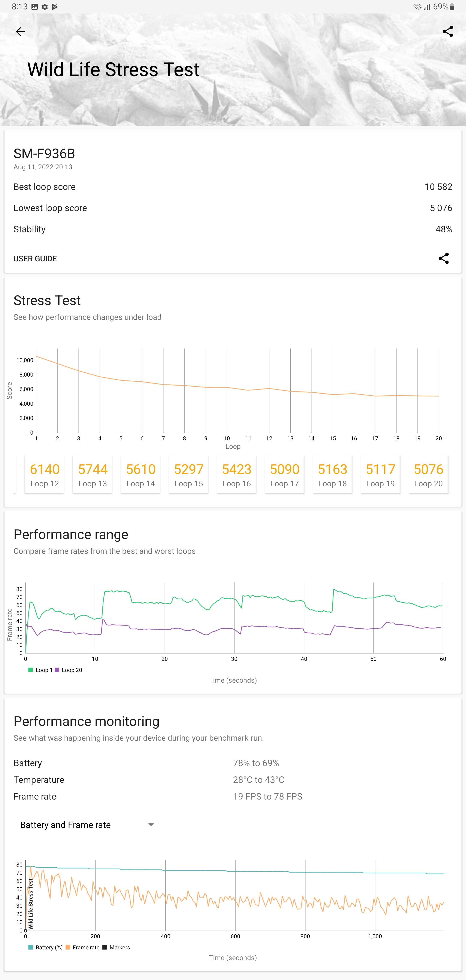Image resolution: width=466 pixels, height=980 pixels.
Task: Toggle Battery (%) legend series
Action: coord(45,947)
